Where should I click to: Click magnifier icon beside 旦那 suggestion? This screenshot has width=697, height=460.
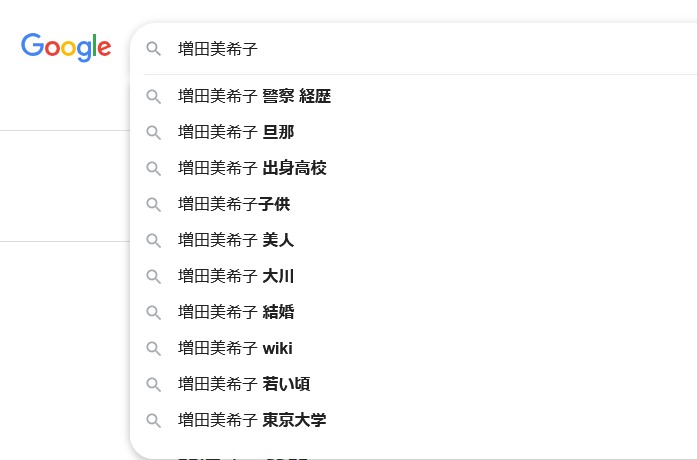153,132
